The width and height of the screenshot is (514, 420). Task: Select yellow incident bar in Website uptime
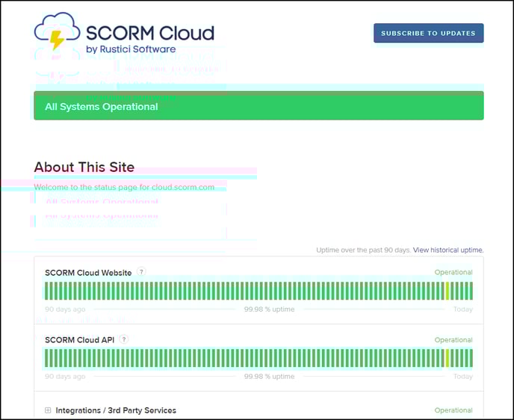tap(447, 291)
